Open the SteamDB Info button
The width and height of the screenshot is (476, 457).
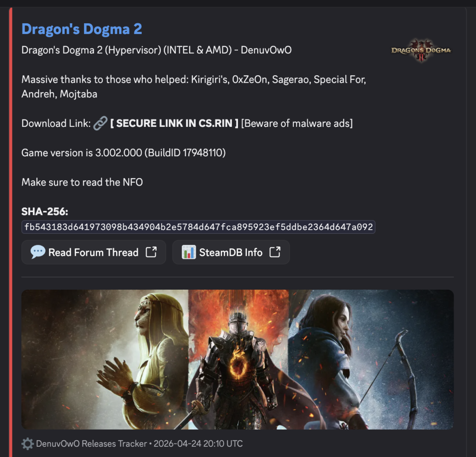click(x=231, y=252)
